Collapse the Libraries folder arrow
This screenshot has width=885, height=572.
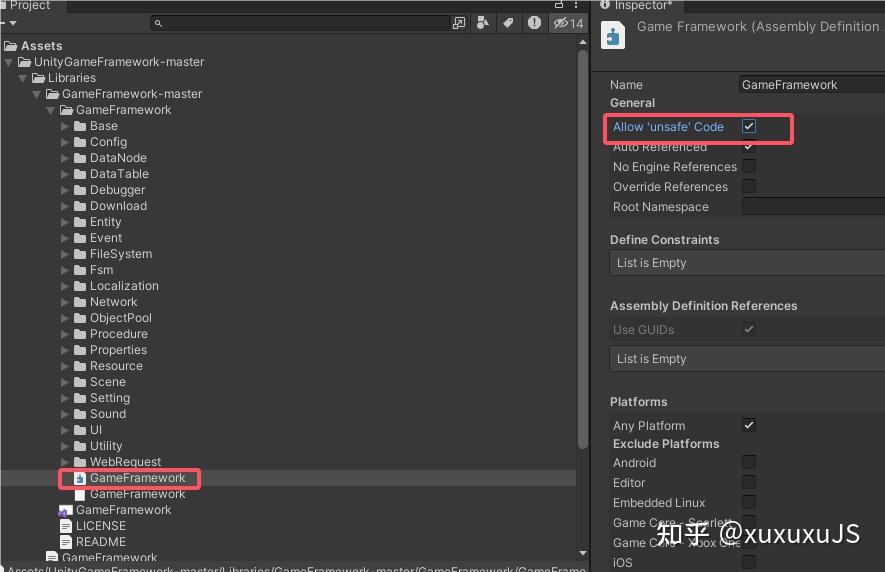tap(23, 78)
